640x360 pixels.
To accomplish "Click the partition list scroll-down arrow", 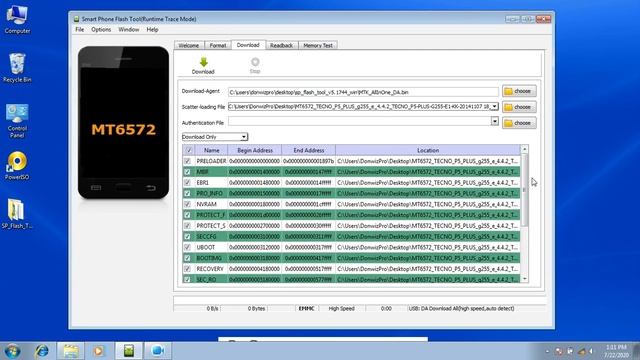I will [525, 279].
